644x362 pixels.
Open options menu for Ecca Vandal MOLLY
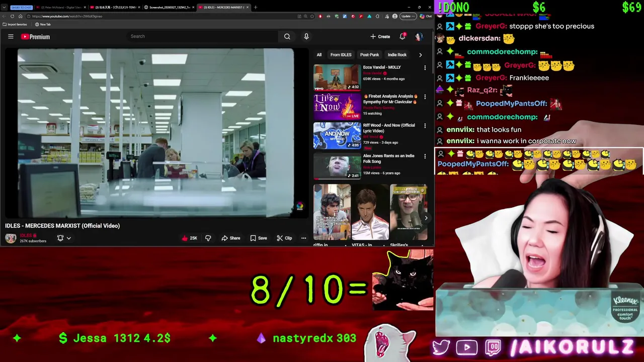coord(425,68)
